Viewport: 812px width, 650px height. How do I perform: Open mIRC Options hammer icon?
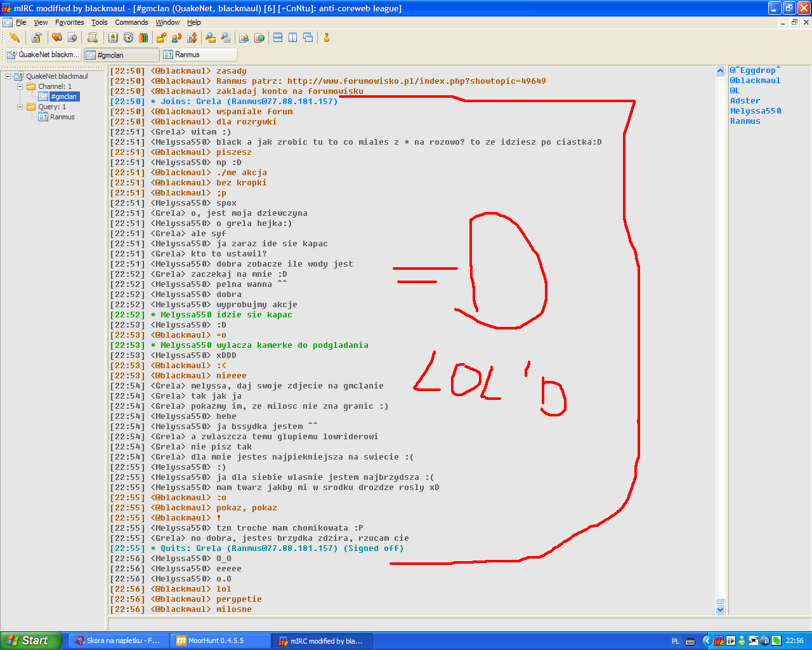[x=37, y=37]
